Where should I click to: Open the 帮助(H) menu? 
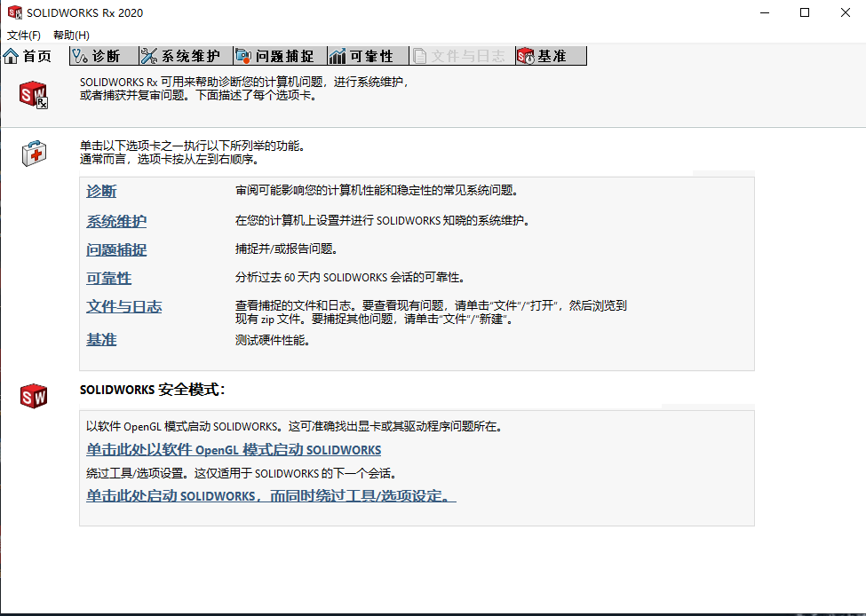[x=71, y=36]
